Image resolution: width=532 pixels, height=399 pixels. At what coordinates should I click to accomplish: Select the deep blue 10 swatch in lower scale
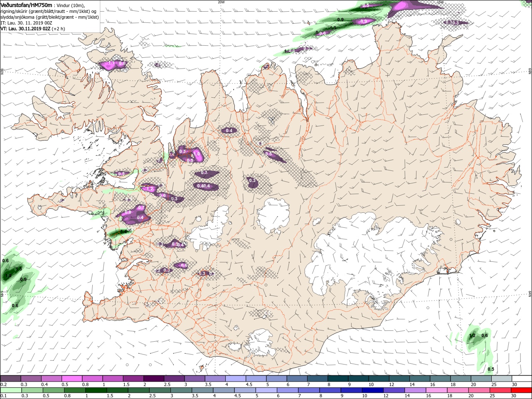[x=372, y=390]
